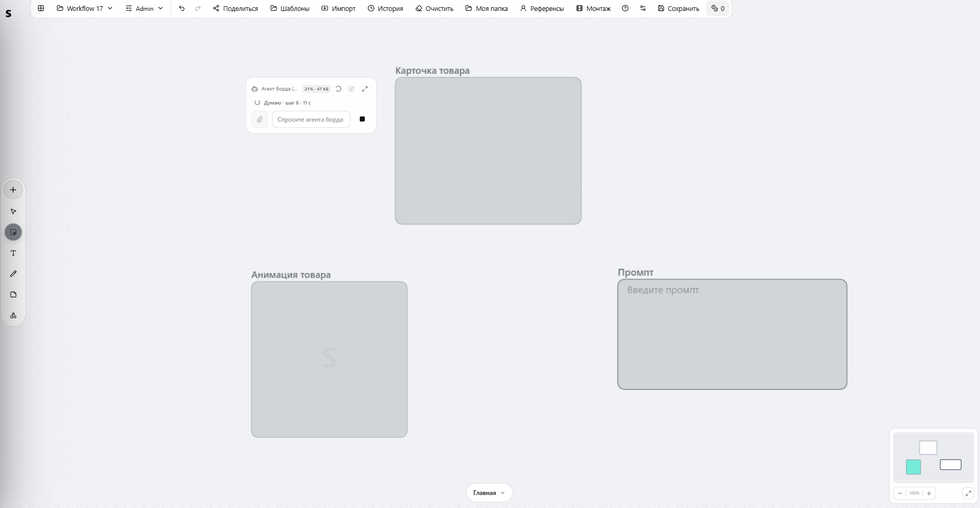This screenshot has width=980, height=508.
Task: Select the Анимация товара node
Action: point(329,359)
